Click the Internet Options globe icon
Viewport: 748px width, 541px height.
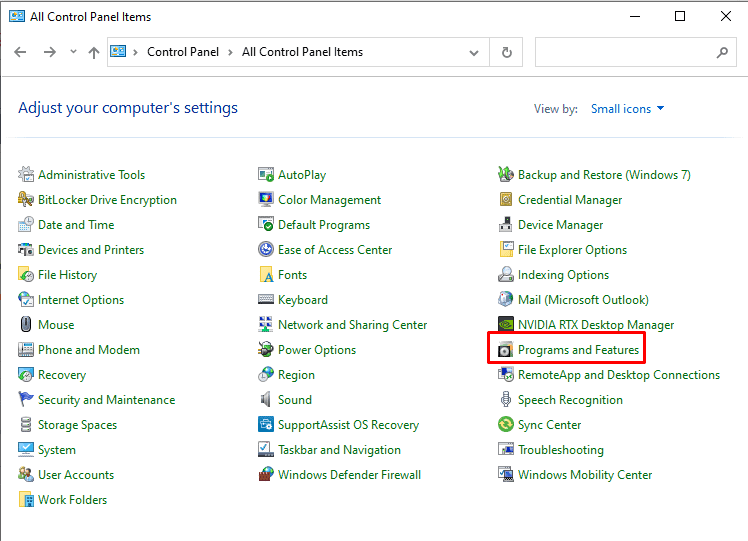coord(26,300)
